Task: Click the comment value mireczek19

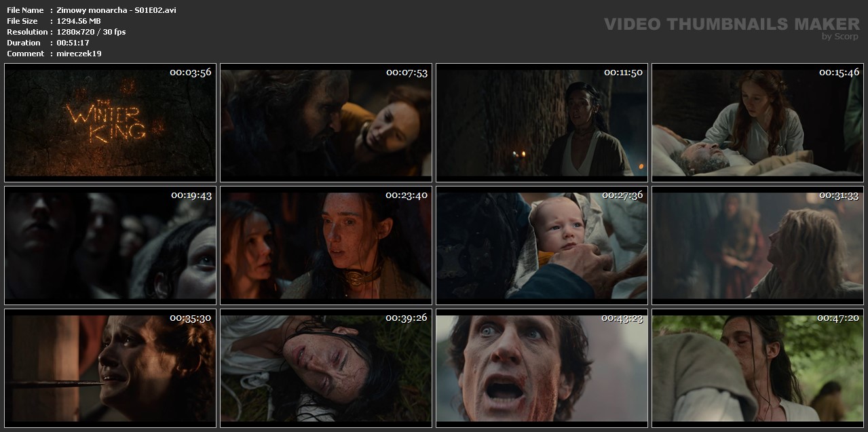Action: click(x=79, y=54)
